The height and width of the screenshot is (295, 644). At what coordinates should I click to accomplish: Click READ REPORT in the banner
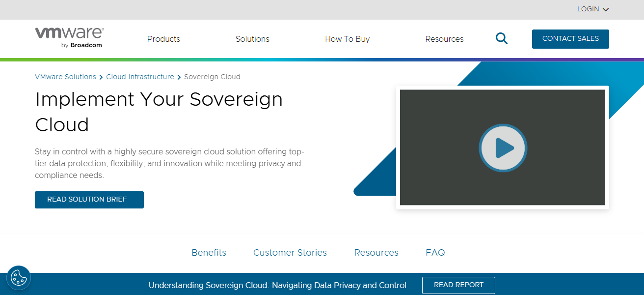(x=458, y=285)
